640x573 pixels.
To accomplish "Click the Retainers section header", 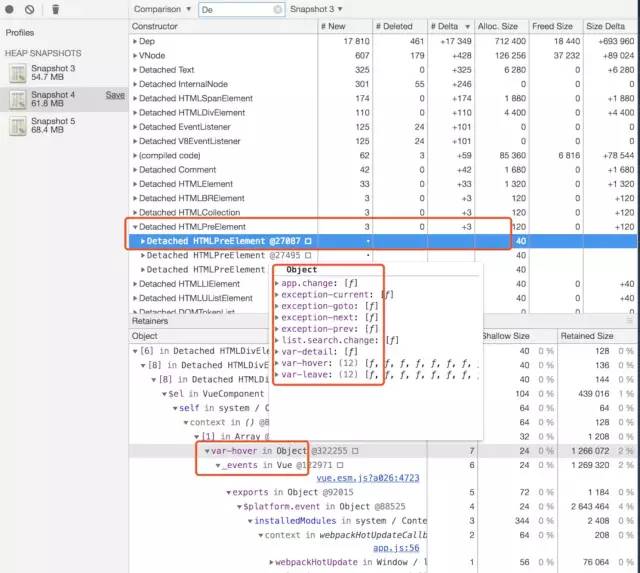I will tap(150, 321).
